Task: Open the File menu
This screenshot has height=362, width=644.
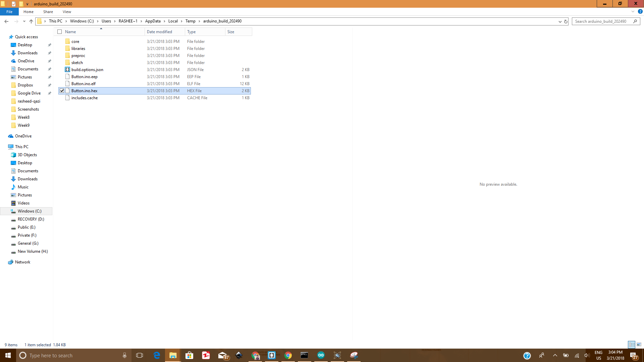Action: (9, 12)
